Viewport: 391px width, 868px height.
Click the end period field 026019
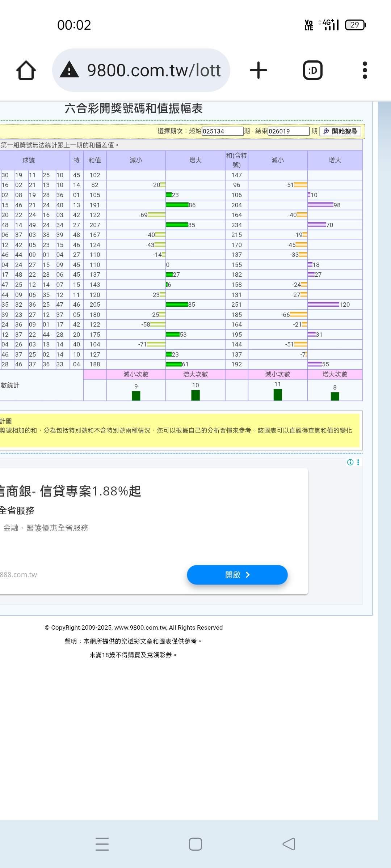point(288,131)
